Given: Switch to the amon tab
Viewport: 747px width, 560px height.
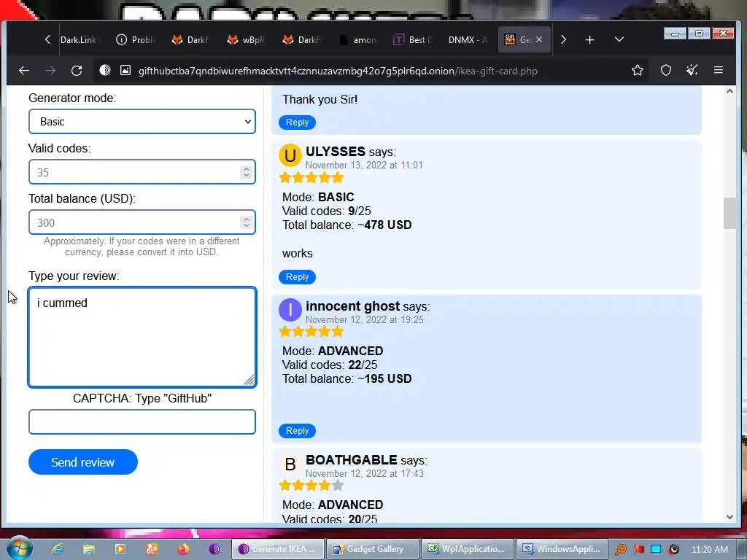Looking at the screenshot, I should coord(357,40).
